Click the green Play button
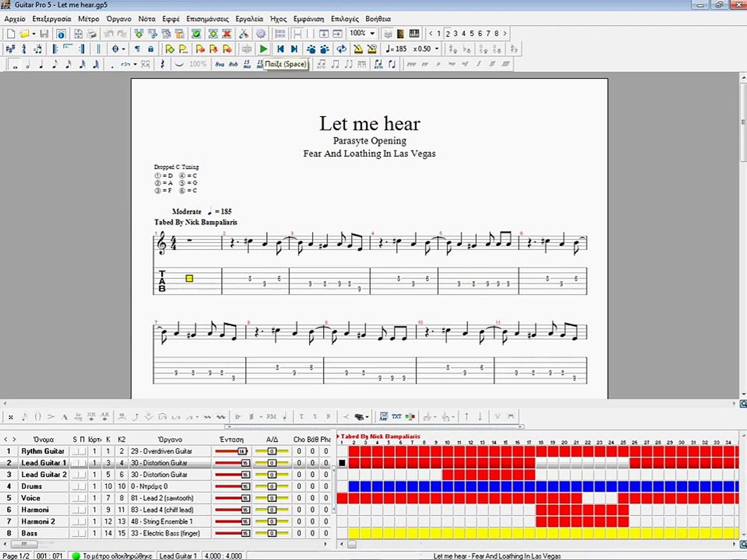Image resolution: width=747 pixels, height=560 pixels. point(264,49)
